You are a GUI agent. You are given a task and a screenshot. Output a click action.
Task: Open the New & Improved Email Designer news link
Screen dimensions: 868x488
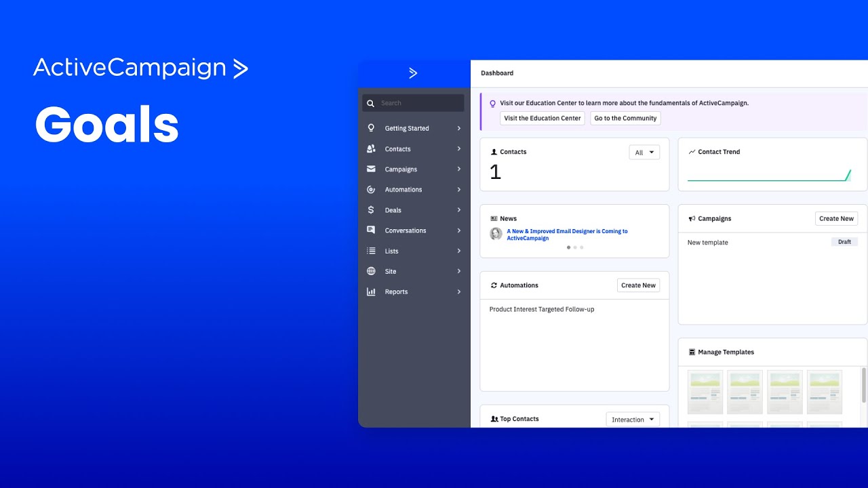pyautogui.click(x=567, y=235)
